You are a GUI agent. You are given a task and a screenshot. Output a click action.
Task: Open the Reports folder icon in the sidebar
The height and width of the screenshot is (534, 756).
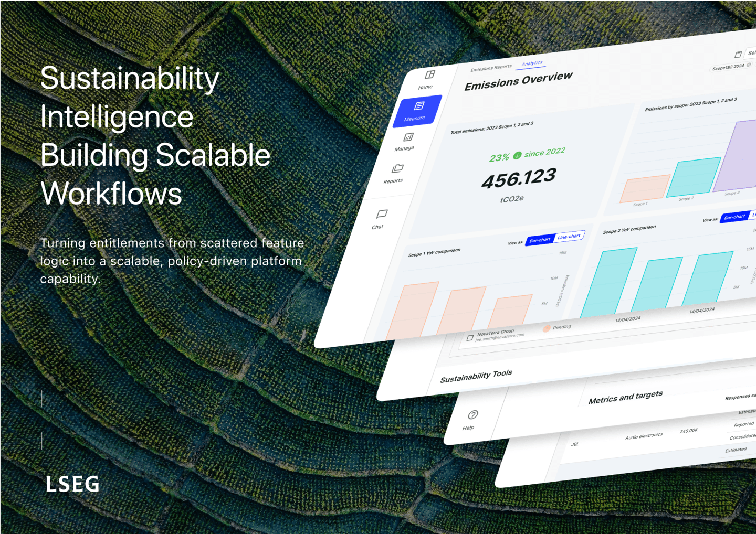397,168
